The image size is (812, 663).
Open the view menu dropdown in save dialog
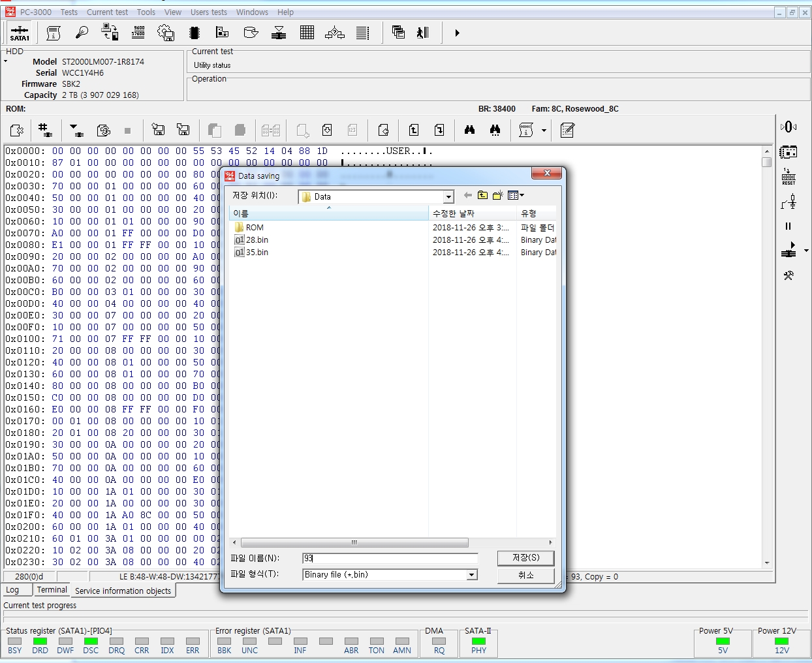516,195
